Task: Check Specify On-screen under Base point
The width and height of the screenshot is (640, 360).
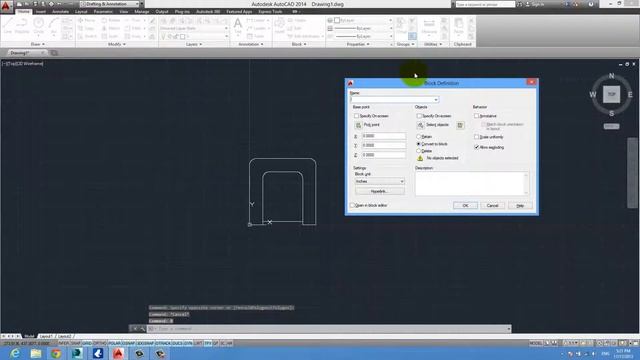Action: click(x=356, y=116)
